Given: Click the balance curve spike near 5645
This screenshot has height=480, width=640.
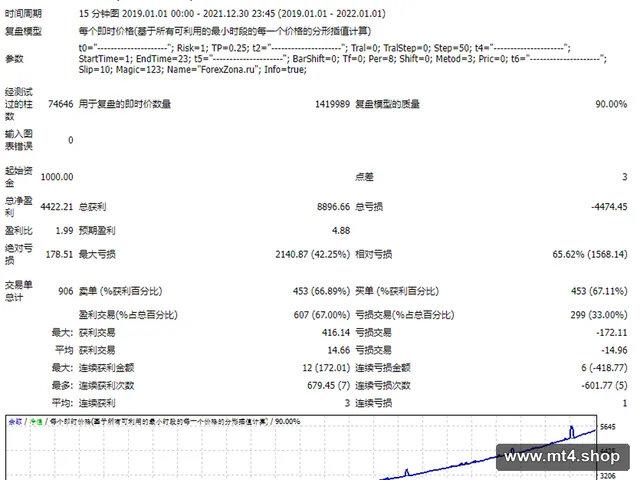Looking at the screenshot, I should pyautogui.click(x=571, y=431).
